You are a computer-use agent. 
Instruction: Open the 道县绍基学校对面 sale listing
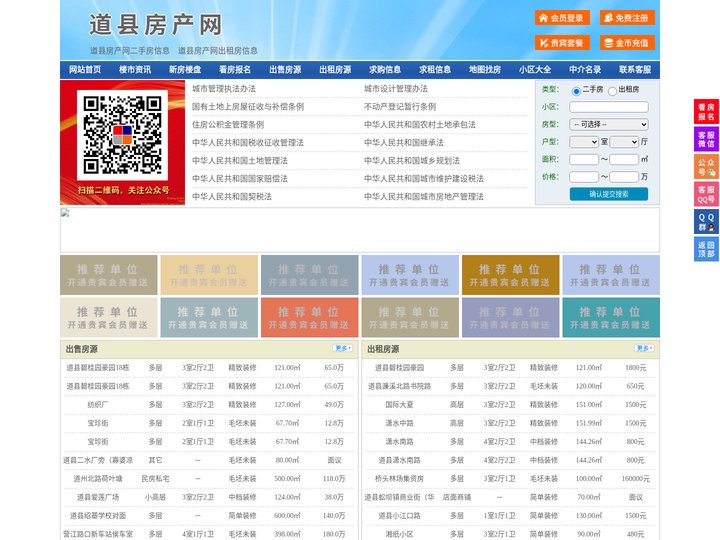click(98, 516)
